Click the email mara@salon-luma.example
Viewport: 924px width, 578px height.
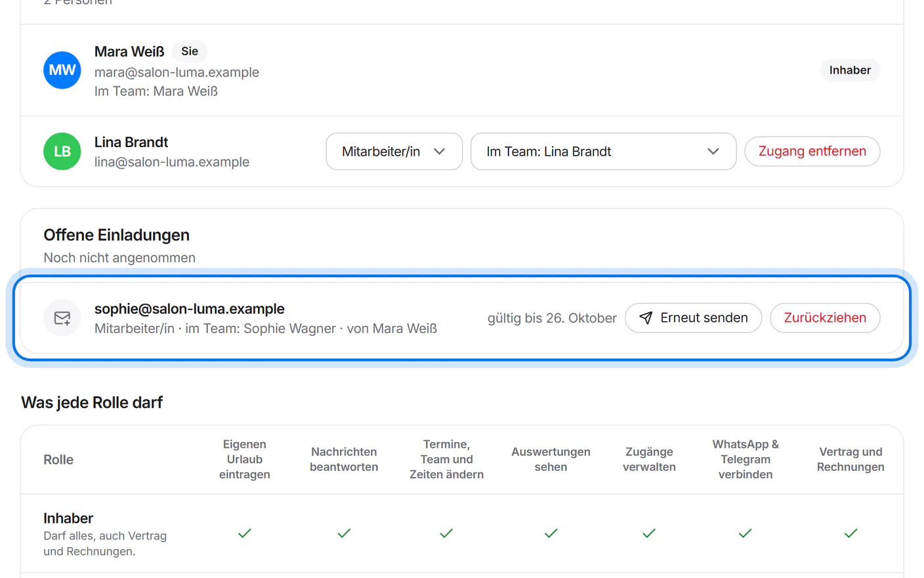tap(177, 72)
